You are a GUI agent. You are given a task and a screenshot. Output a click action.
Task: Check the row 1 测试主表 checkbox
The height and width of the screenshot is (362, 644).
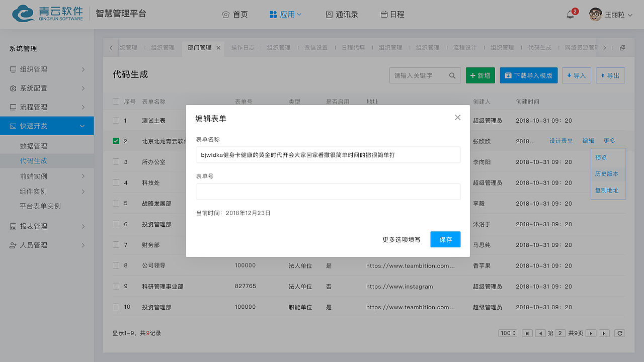116,121
